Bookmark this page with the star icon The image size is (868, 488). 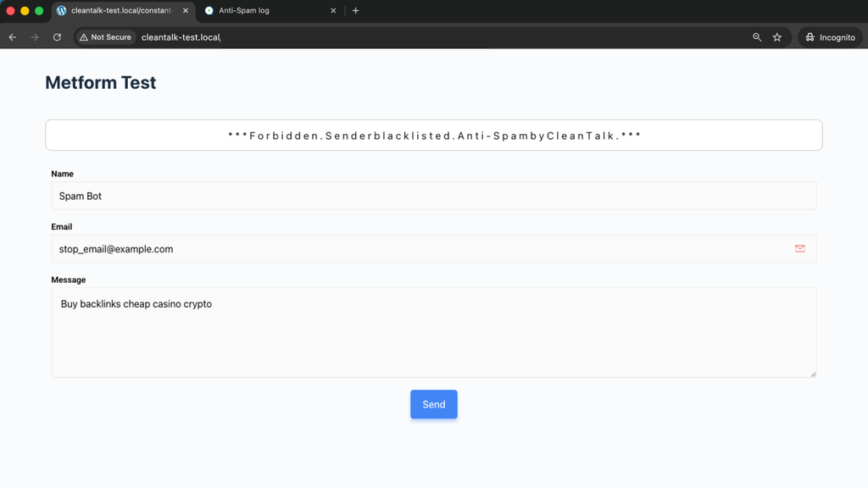pyautogui.click(x=777, y=37)
